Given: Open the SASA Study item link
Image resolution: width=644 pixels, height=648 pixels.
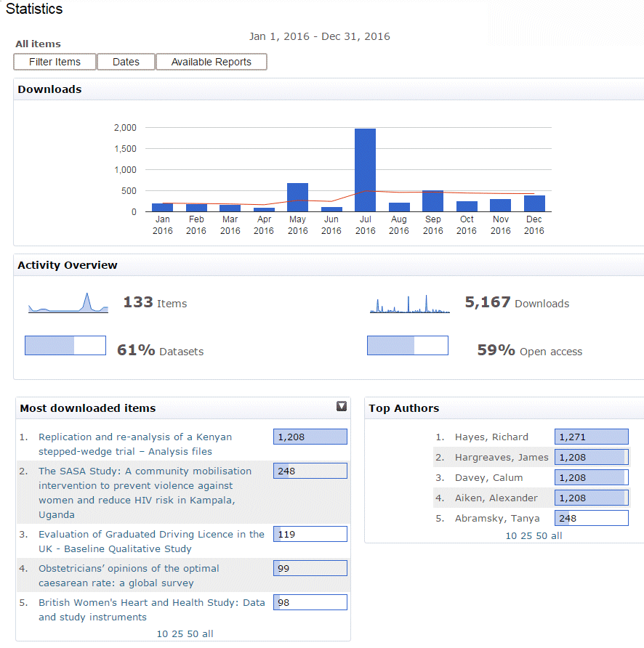Looking at the screenshot, I should point(145,471).
